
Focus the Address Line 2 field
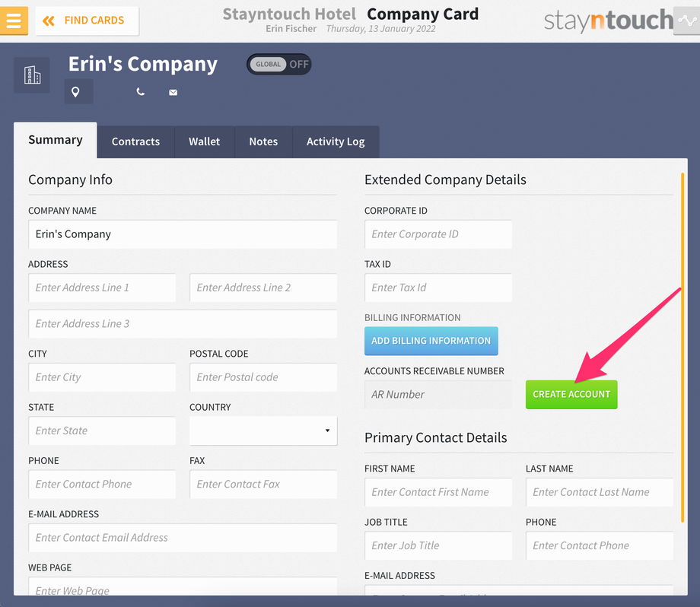(x=263, y=288)
